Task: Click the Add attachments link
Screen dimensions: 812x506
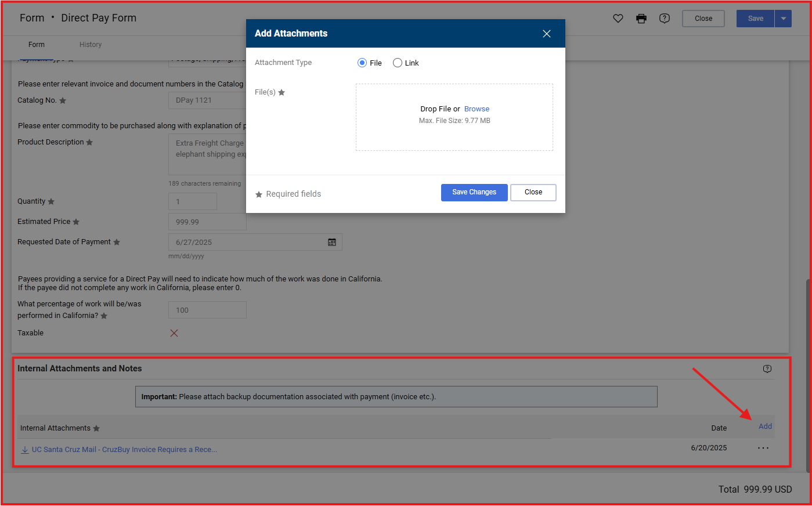Action: pyautogui.click(x=765, y=427)
